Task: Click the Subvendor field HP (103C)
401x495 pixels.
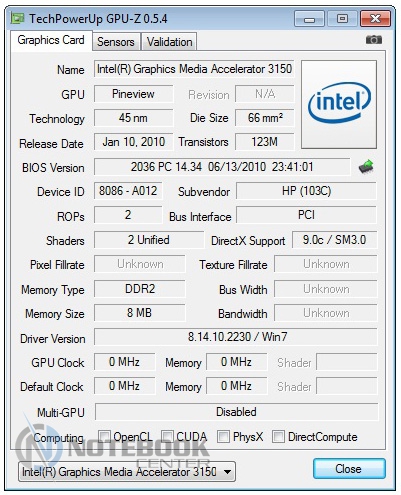Action: click(306, 191)
